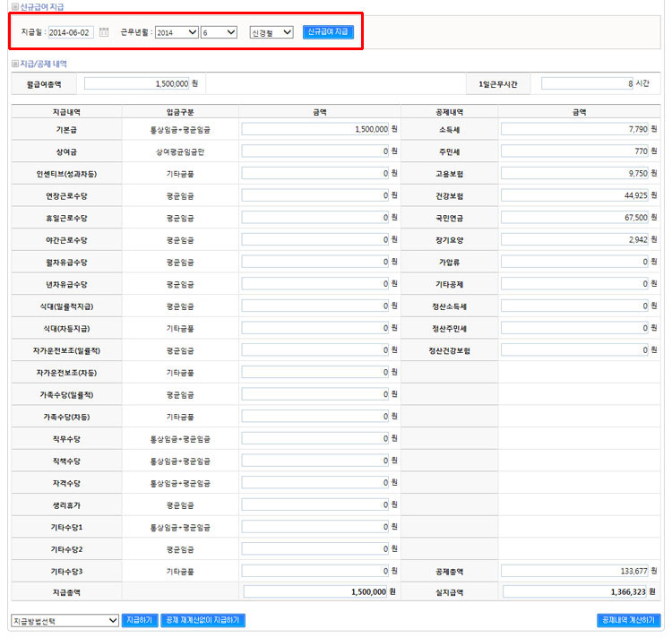Image resolution: width=672 pixels, height=638 pixels.
Task: Click the 공제총액 total field
Action: [574, 571]
